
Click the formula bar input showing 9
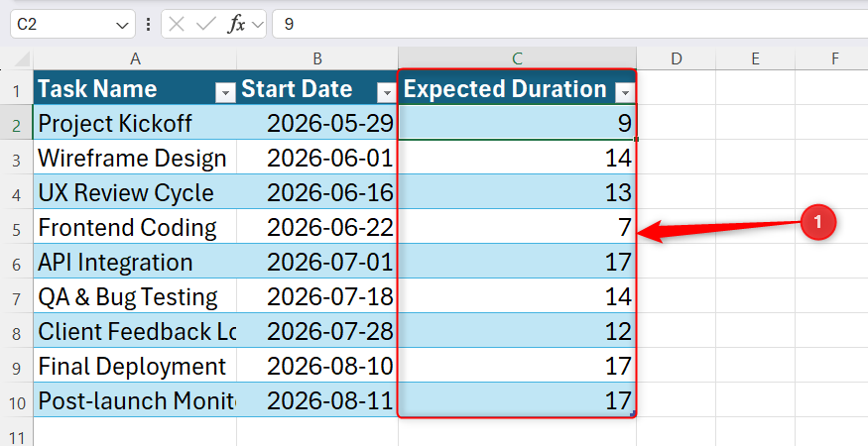(570, 25)
